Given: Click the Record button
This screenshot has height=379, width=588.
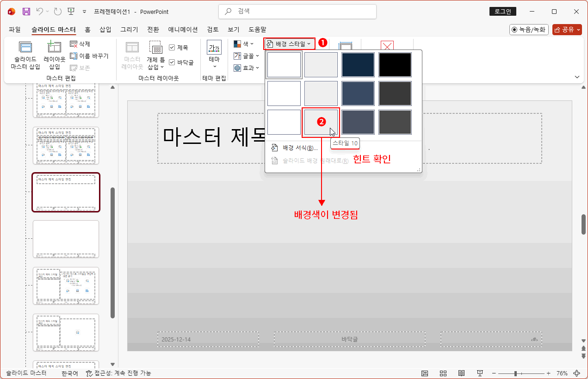Looking at the screenshot, I should [x=529, y=30].
